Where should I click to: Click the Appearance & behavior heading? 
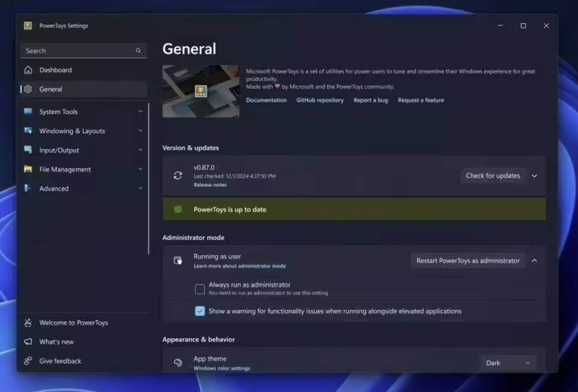tap(199, 339)
